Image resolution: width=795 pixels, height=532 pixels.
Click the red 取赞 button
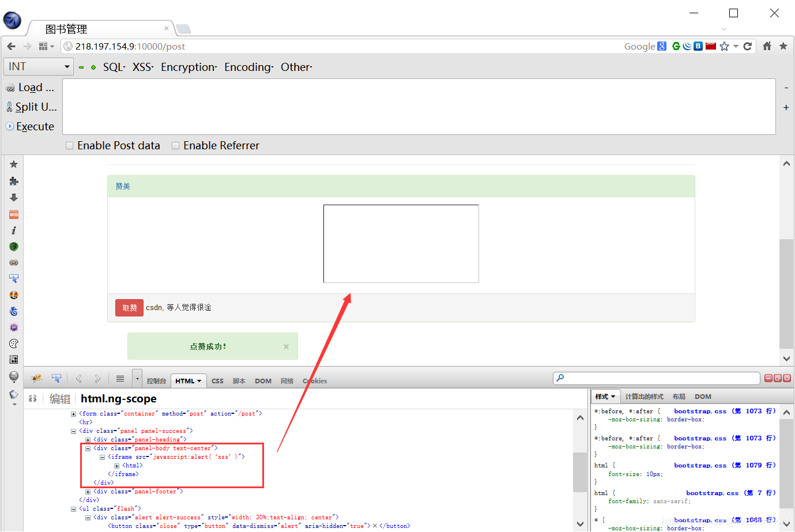[x=129, y=308]
